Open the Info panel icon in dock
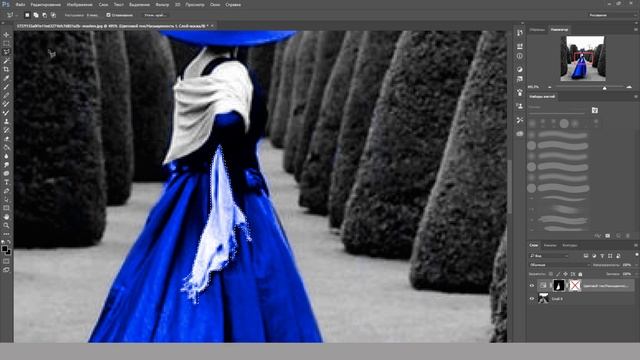640x360 pixels. tap(520, 56)
